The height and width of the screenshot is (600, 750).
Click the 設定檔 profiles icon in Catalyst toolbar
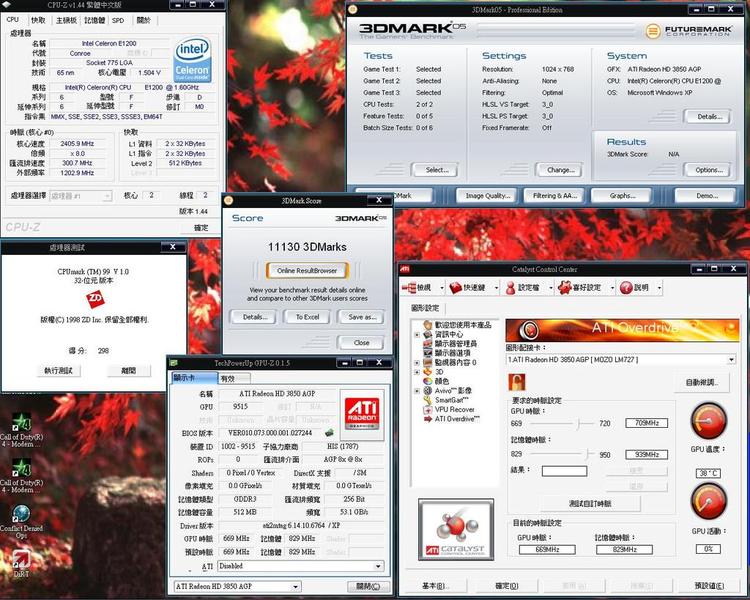(511, 288)
